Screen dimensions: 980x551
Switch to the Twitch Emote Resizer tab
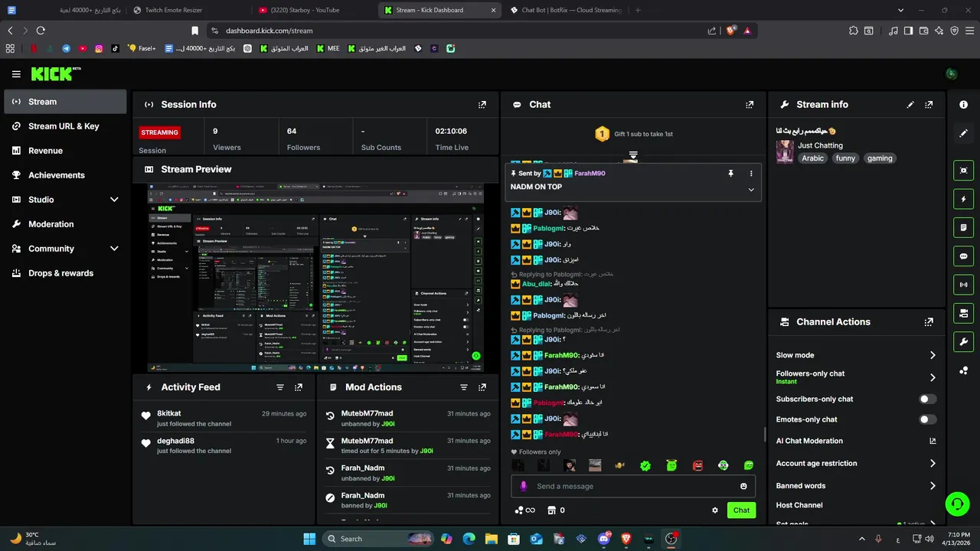(x=188, y=10)
